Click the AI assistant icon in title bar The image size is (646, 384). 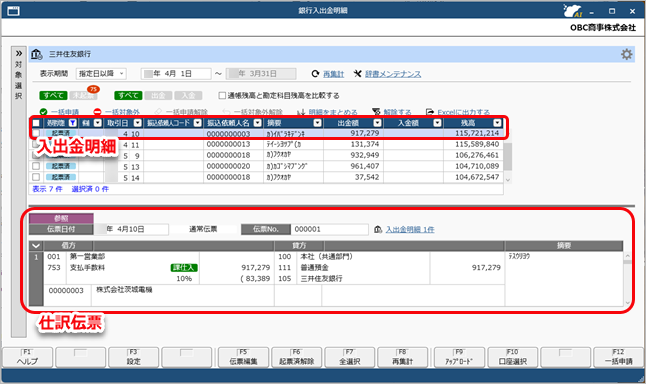573,11
